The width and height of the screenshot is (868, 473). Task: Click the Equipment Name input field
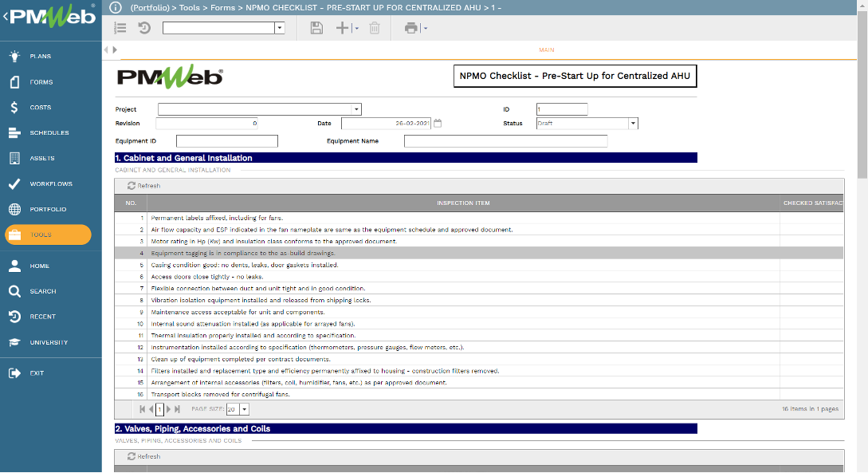click(x=505, y=141)
